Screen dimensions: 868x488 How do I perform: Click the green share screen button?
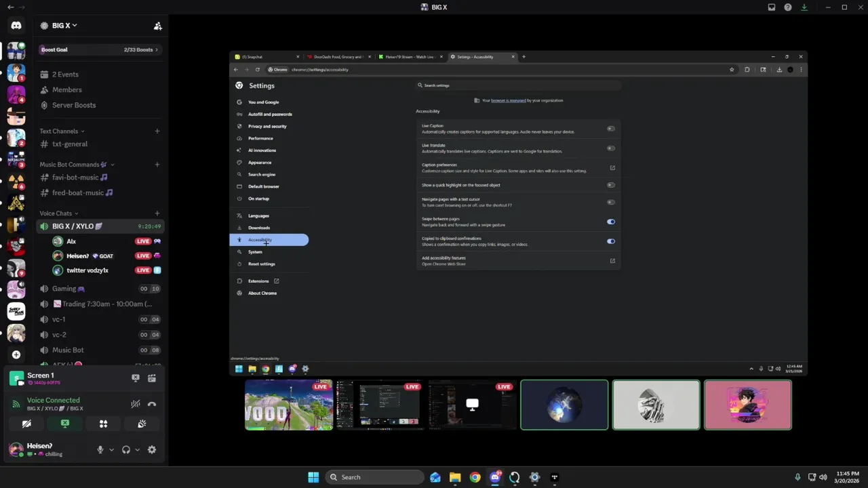tap(65, 424)
